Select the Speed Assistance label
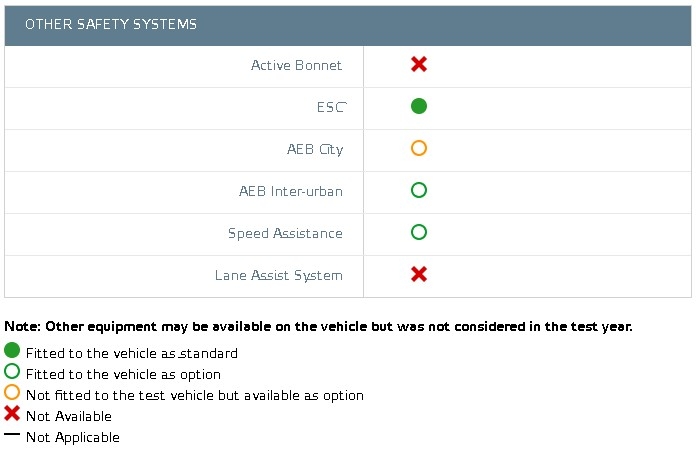696x458 pixels. [x=285, y=233]
